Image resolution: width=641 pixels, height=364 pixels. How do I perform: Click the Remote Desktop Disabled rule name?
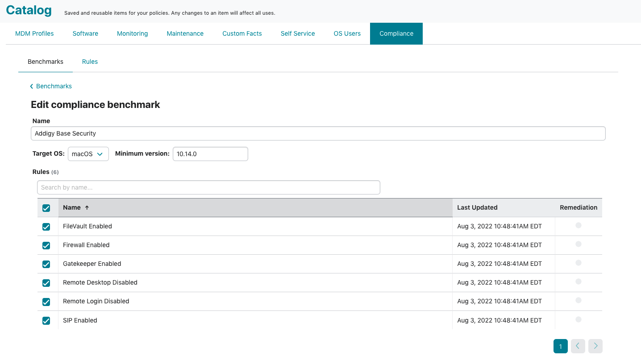point(100,282)
